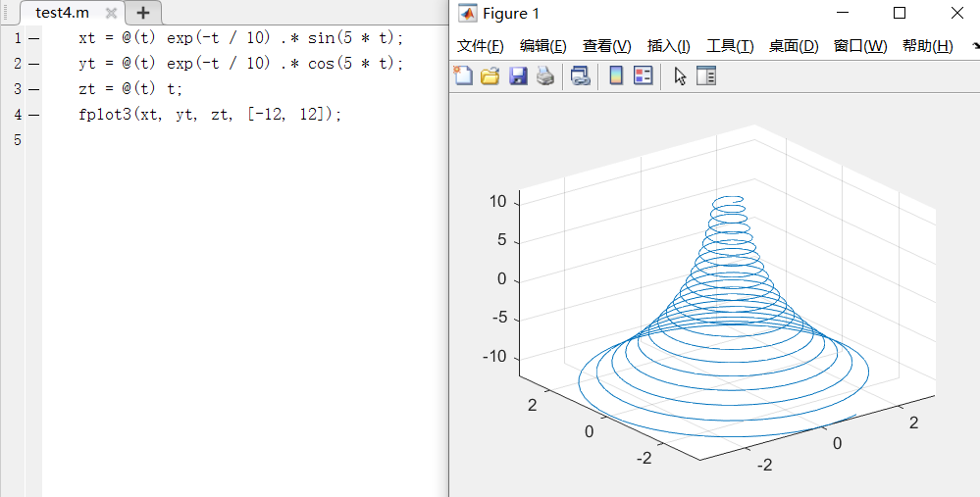Open the 帮助(H) menu

coord(927,46)
